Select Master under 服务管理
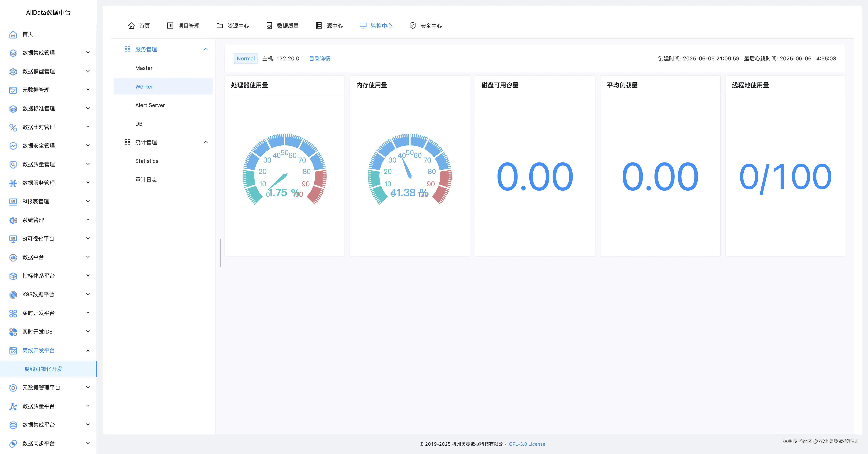 click(144, 68)
